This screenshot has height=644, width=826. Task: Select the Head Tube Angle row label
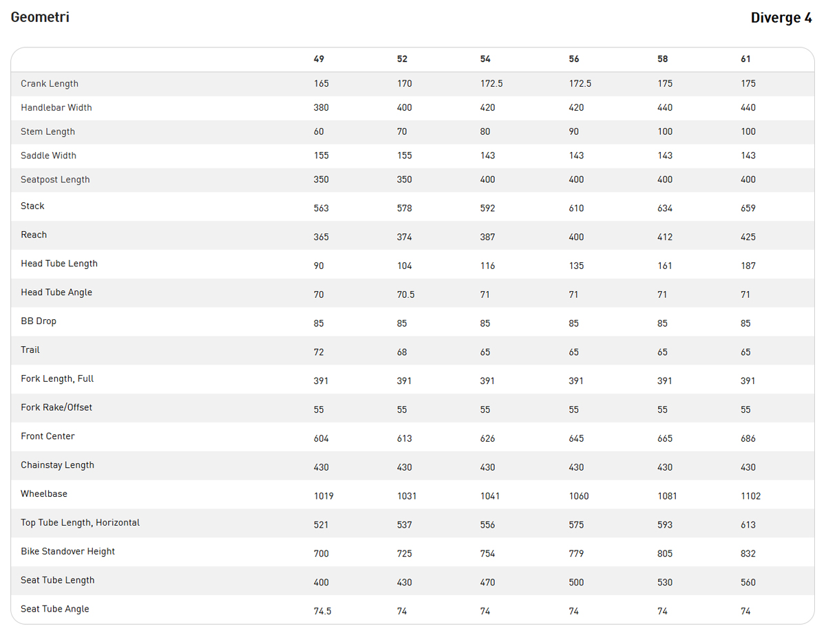coord(56,292)
